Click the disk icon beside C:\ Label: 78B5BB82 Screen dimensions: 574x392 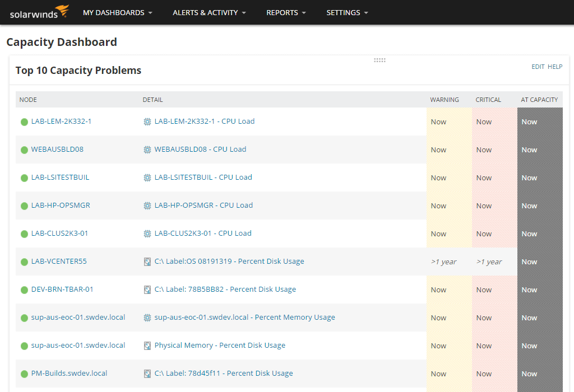point(147,290)
